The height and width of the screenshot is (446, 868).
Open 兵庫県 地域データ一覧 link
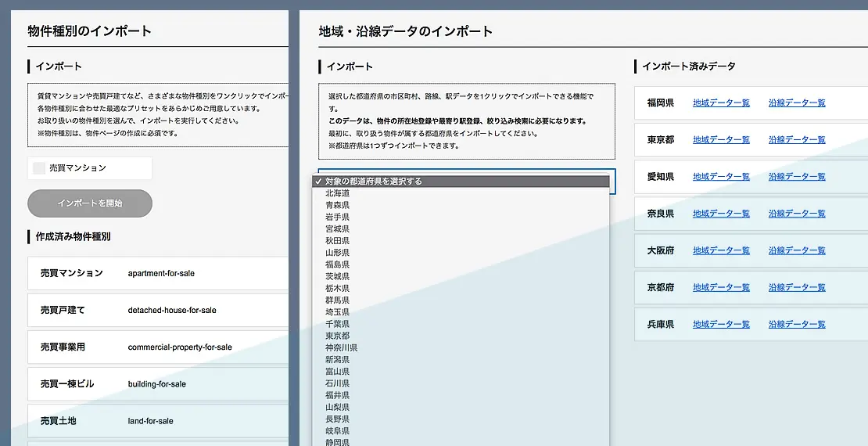(x=721, y=324)
